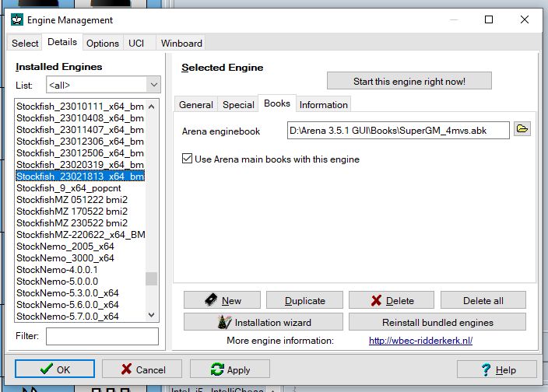This screenshot has height=392, width=548.
Task: Open the UCI tab
Action: 136,44
